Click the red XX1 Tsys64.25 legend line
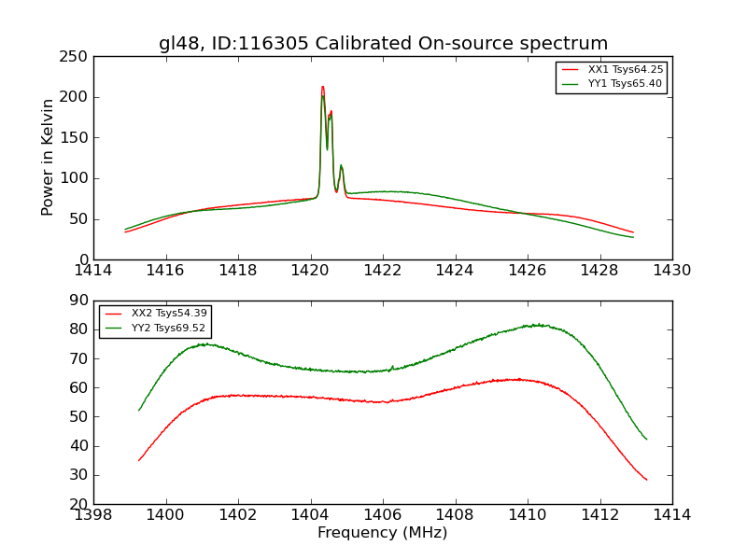The image size is (747, 560). coord(570,69)
